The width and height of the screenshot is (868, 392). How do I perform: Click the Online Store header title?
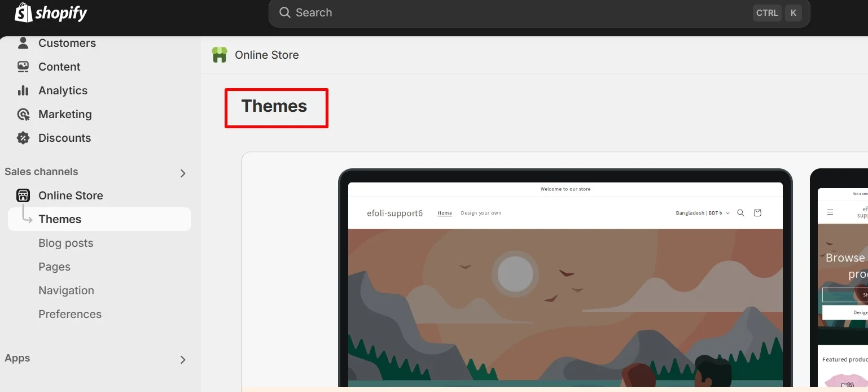(x=267, y=55)
